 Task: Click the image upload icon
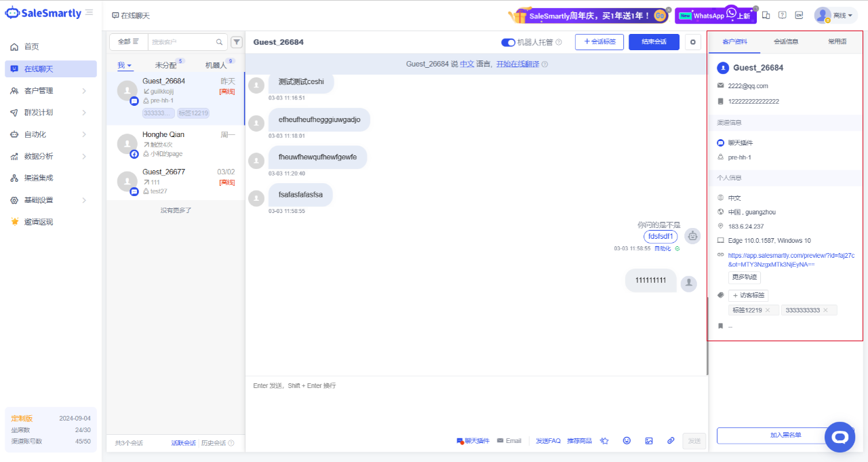tap(649, 441)
